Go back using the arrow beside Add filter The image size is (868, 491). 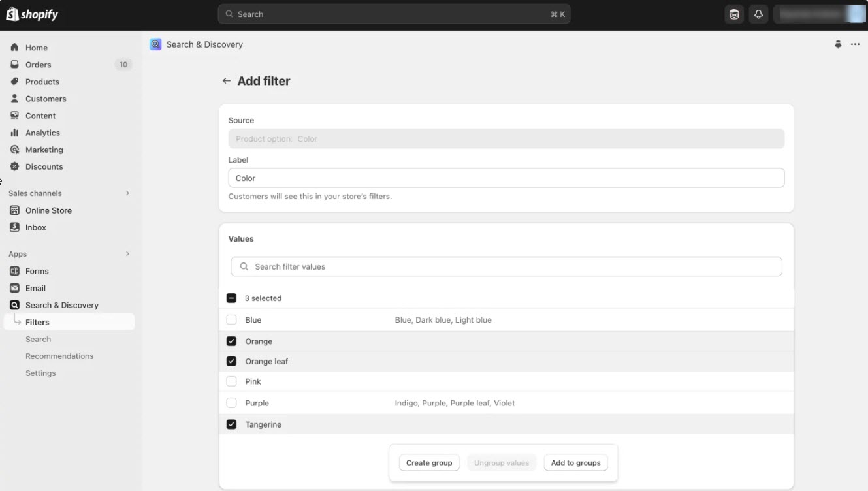pyautogui.click(x=227, y=81)
